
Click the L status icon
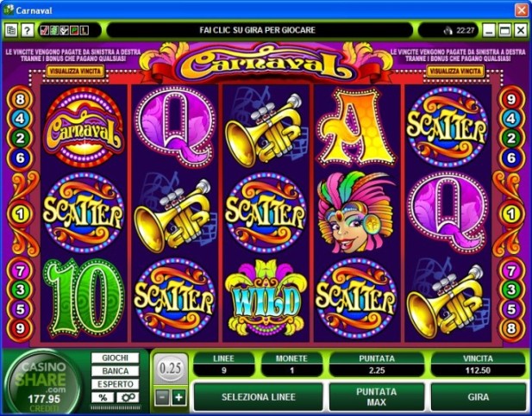coord(84,31)
